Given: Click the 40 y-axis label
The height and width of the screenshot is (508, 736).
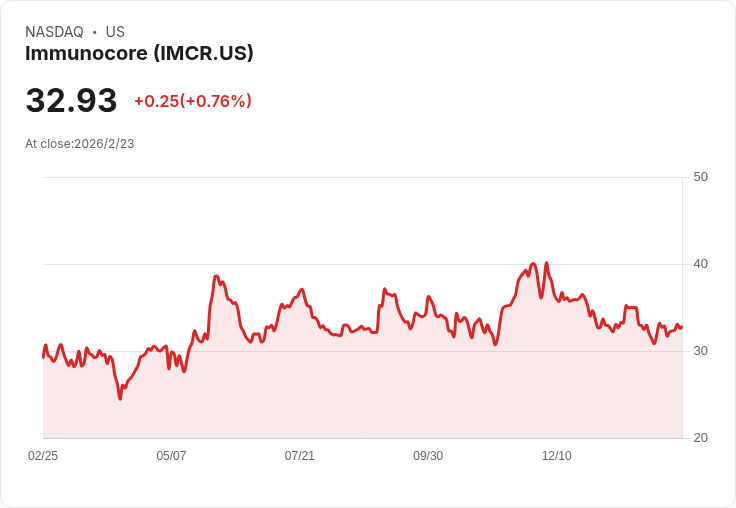Looking at the screenshot, I should [x=700, y=264].
